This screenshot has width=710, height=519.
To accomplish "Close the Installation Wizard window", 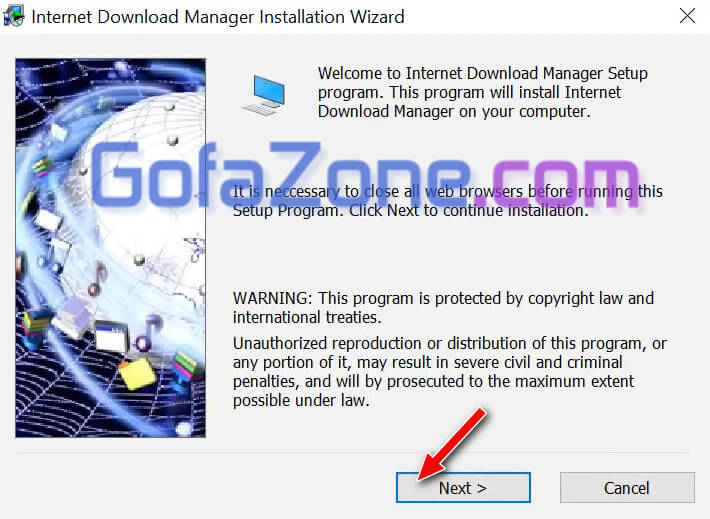I will (x=687, y=16).
